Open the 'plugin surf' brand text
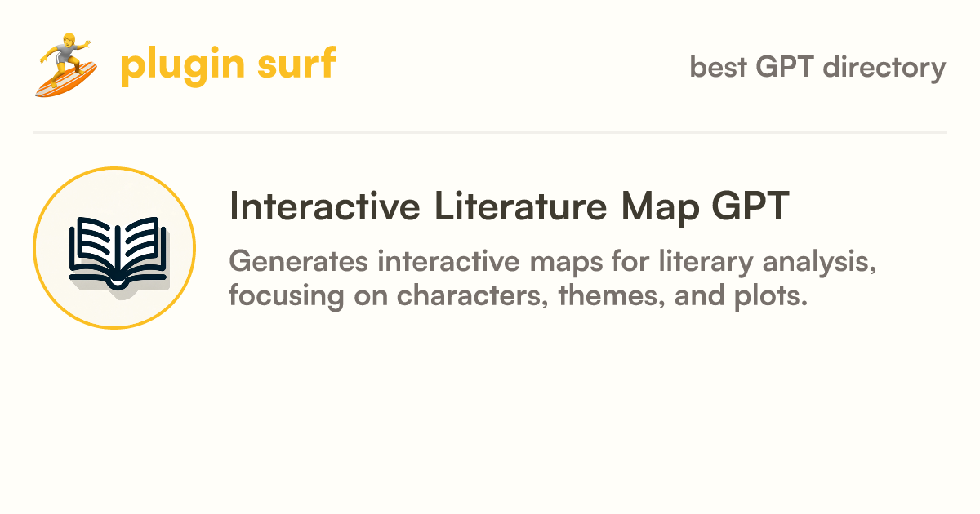980x514 pixels. pos(228,65)
